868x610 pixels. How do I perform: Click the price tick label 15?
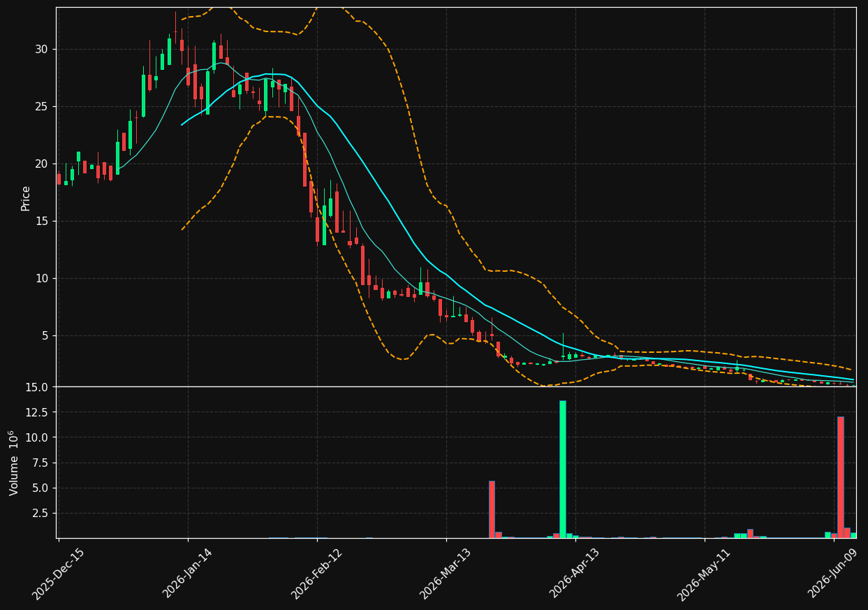pos(42,222)
